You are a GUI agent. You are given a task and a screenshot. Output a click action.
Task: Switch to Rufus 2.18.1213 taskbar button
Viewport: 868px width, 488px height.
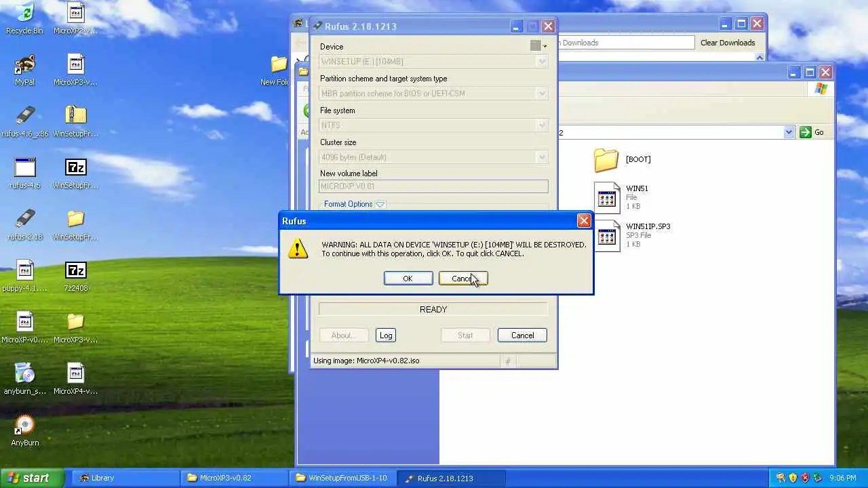[452, 478]
